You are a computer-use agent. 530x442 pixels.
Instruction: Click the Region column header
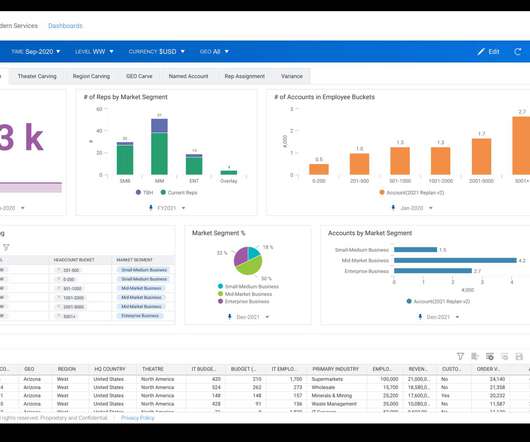click(x=67, y=369)
